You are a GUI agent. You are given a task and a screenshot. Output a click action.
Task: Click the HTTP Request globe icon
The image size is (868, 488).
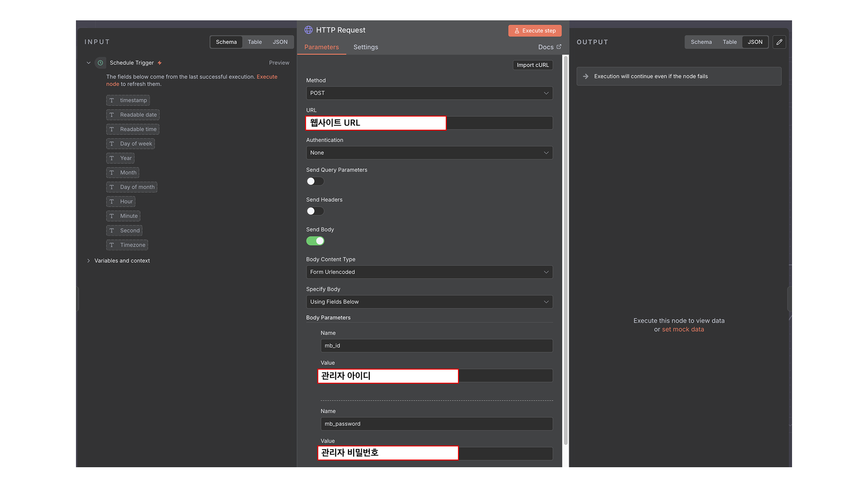tap(308, 30)
